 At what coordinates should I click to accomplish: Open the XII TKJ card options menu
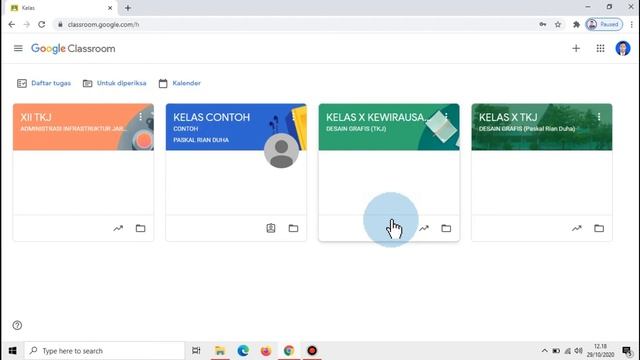point(140,117)
